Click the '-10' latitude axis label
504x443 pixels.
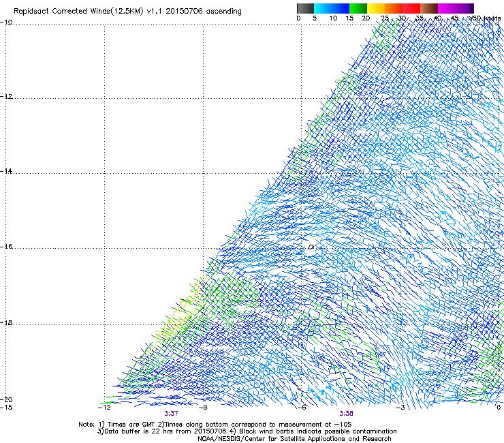(6, 22)
